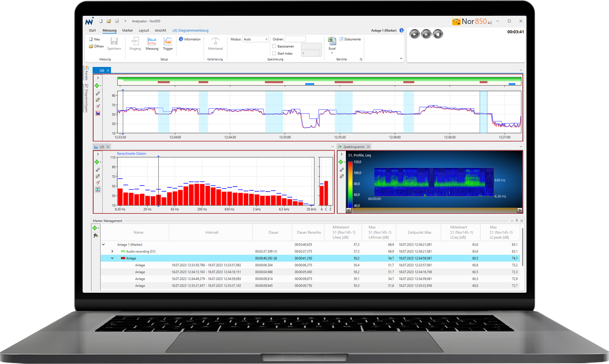Expand the Audio-recording (S1) row
This screenshot has width=609, height=364.
click(112, 251)
